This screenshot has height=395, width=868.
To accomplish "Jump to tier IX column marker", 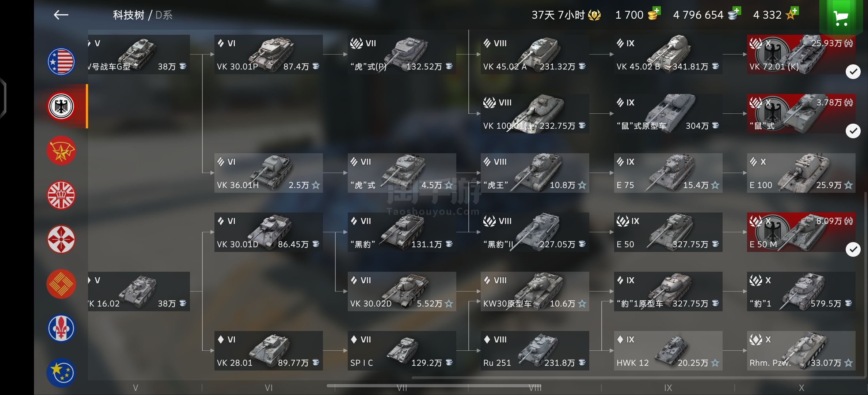I will [668, 388].
